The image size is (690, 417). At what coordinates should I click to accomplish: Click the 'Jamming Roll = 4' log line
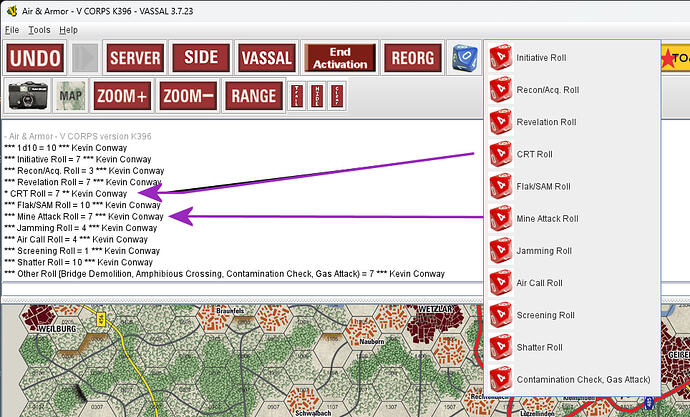click(81, 228)
